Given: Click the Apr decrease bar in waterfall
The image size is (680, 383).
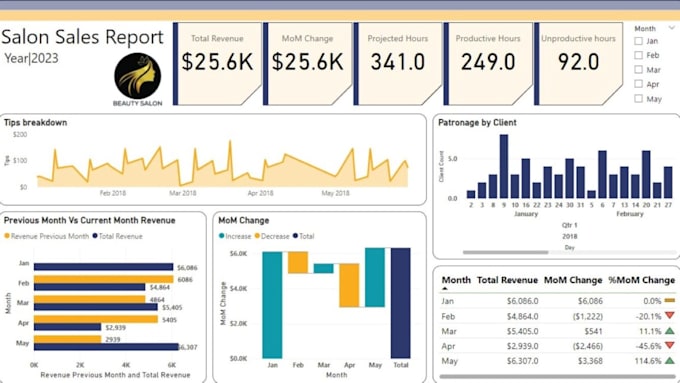Looking at the screenshot, I should pos(349,285).
